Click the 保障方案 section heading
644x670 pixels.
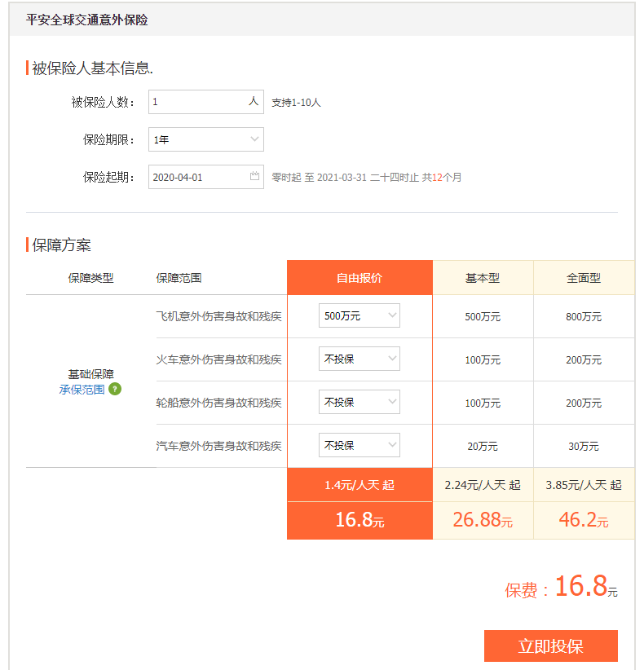pyautogui.click(x=61, y=245)
